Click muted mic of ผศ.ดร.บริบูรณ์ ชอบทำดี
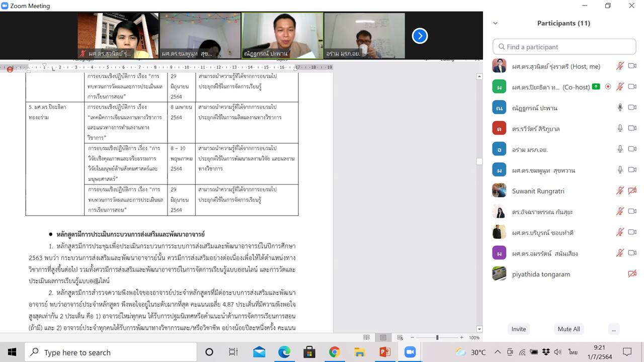The image size is (644, 362). pyautogui.click(x=620, y=232)
